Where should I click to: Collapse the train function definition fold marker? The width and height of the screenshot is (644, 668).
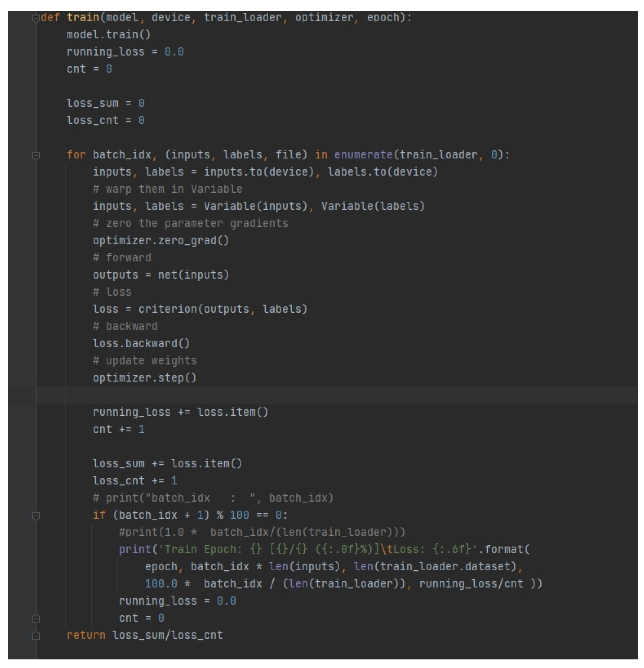click(36, 18)
